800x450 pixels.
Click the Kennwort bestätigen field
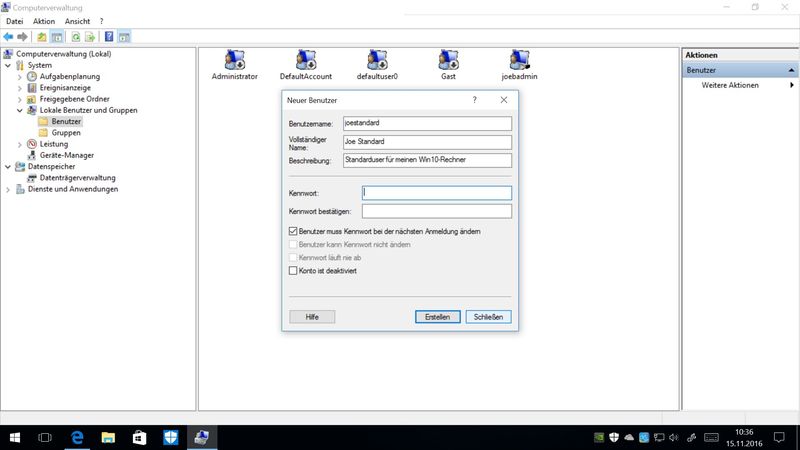[437, 211]
